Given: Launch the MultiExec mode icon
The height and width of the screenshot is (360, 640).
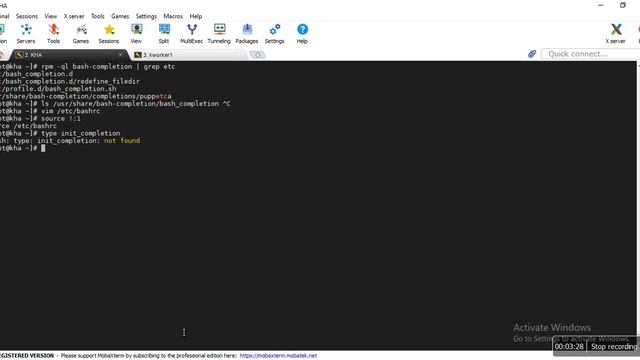Looking at the screenshot, I should (x=191, y=33).
